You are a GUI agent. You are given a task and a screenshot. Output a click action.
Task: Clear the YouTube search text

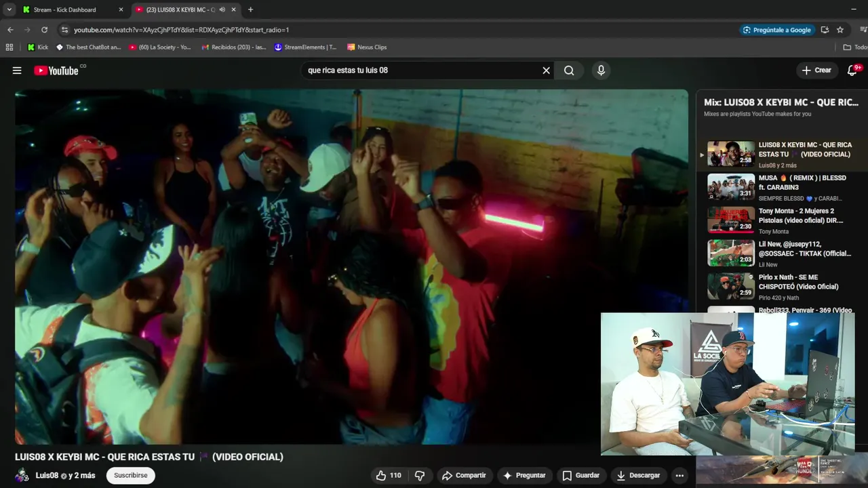pos(546,70)
